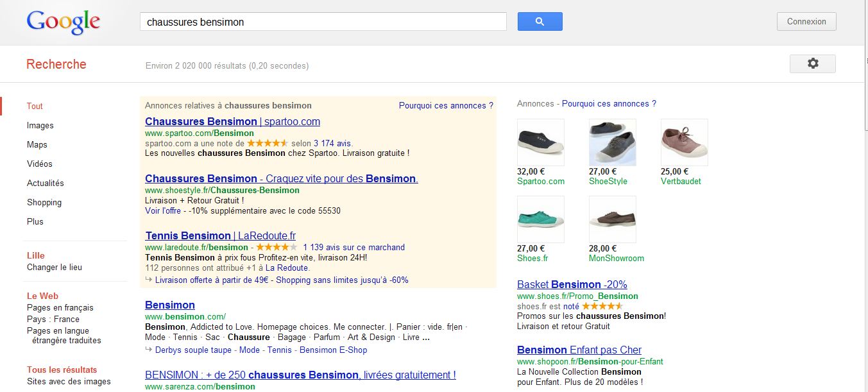Click the green URL www.bensimon.com/
Image resolution: width=868 pixels, height=392 pixels.
pyautogui.click(x=185, y=317)
